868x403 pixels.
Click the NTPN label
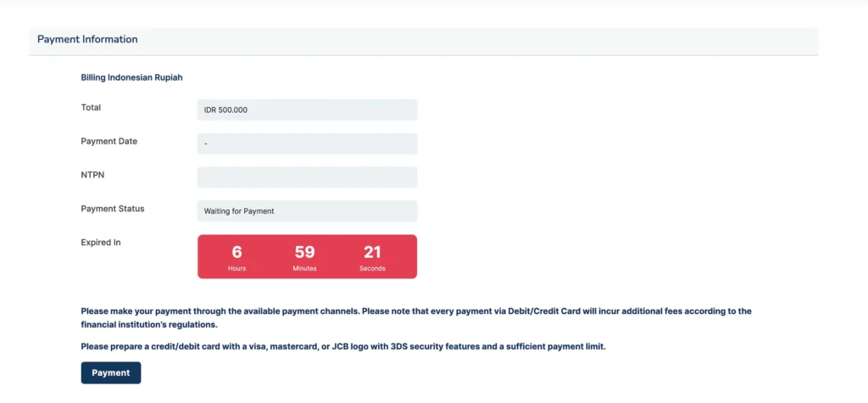(92, 175)
